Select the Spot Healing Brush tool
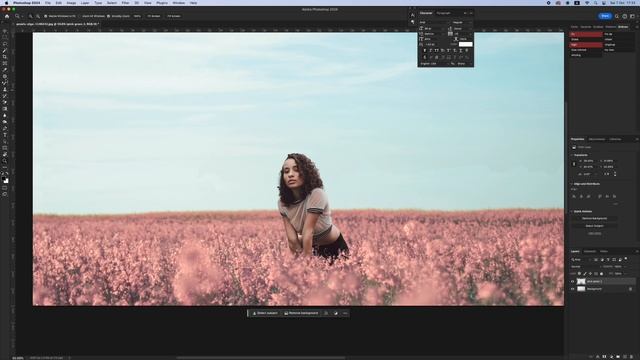The height and width of the screenshot is (360, 640). pos(5,76)
